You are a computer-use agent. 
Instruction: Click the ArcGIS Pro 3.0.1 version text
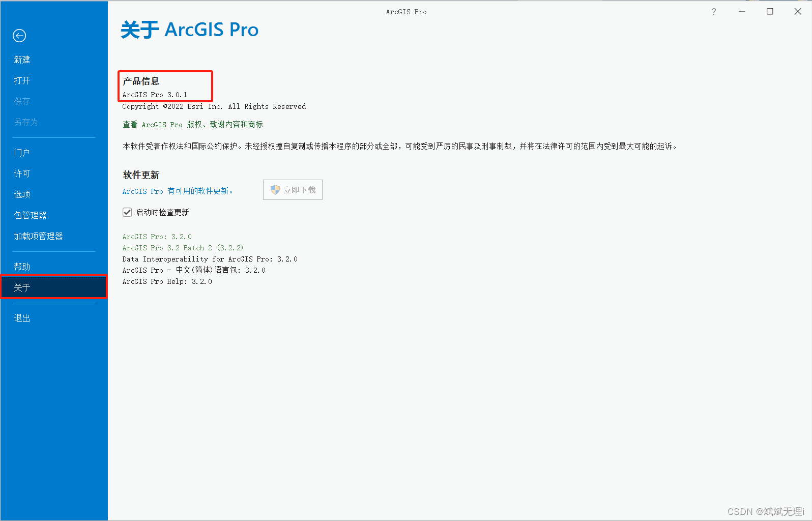tap(155, 95)
